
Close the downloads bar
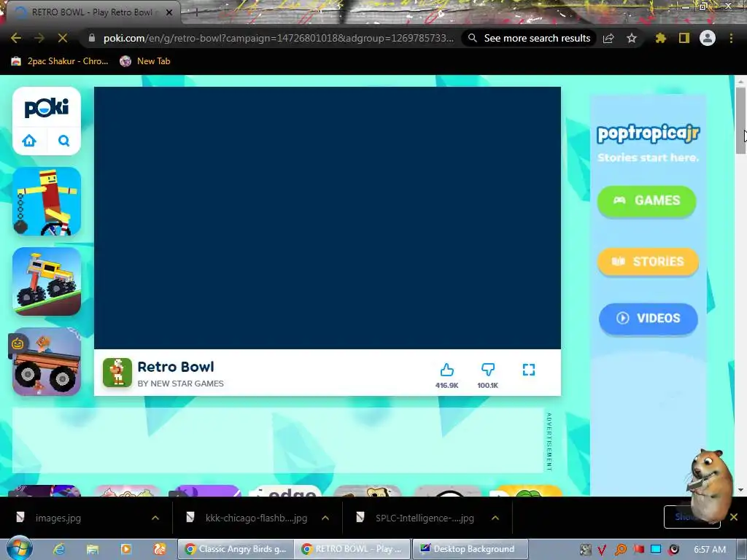(734, 517)
